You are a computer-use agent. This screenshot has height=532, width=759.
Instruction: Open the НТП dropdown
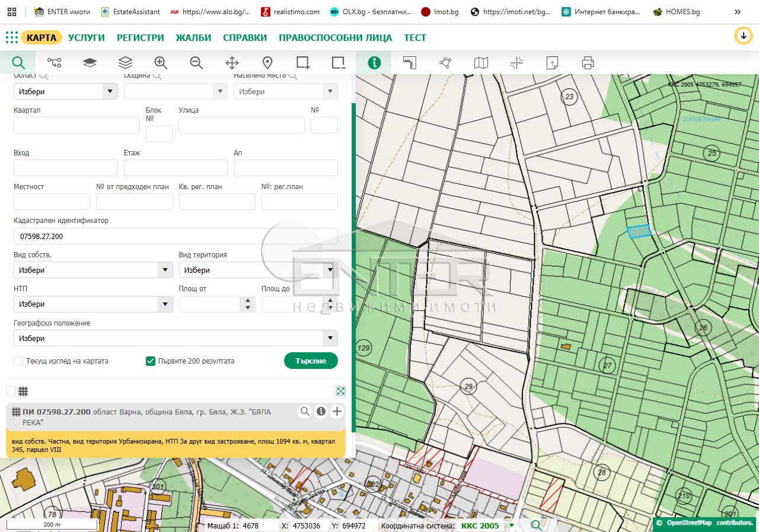click(x=93, y=304)
